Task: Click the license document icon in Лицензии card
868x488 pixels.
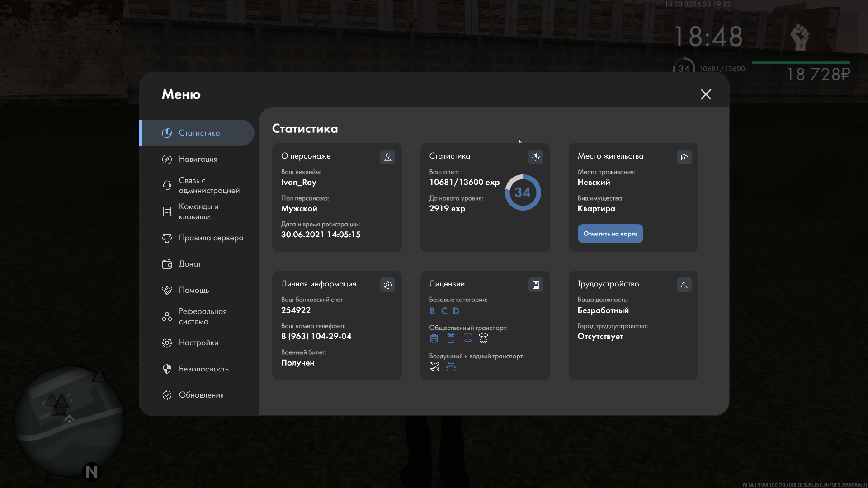Action: coord(536,285)
